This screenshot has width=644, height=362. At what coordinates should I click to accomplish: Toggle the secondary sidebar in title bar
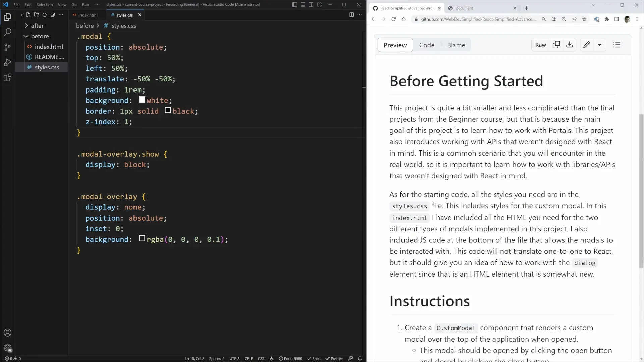point(311,4)
